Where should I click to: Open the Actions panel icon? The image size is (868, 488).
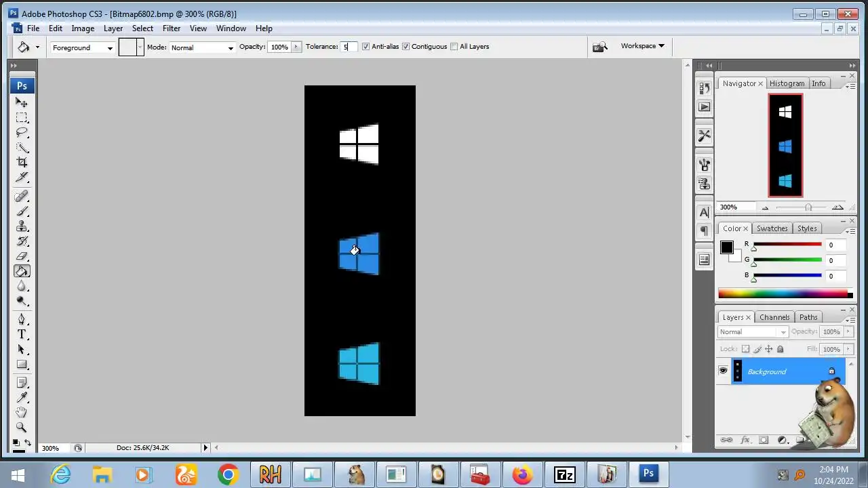(704, 107)
